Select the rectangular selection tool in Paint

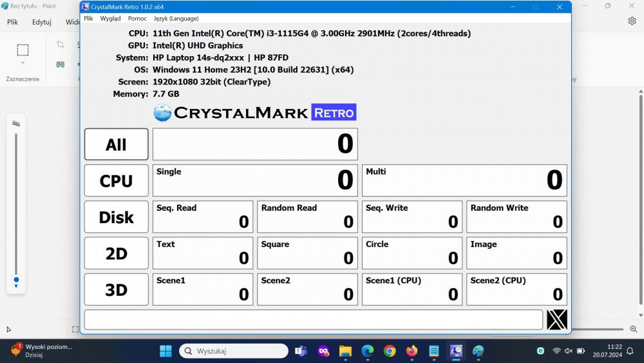23,50
